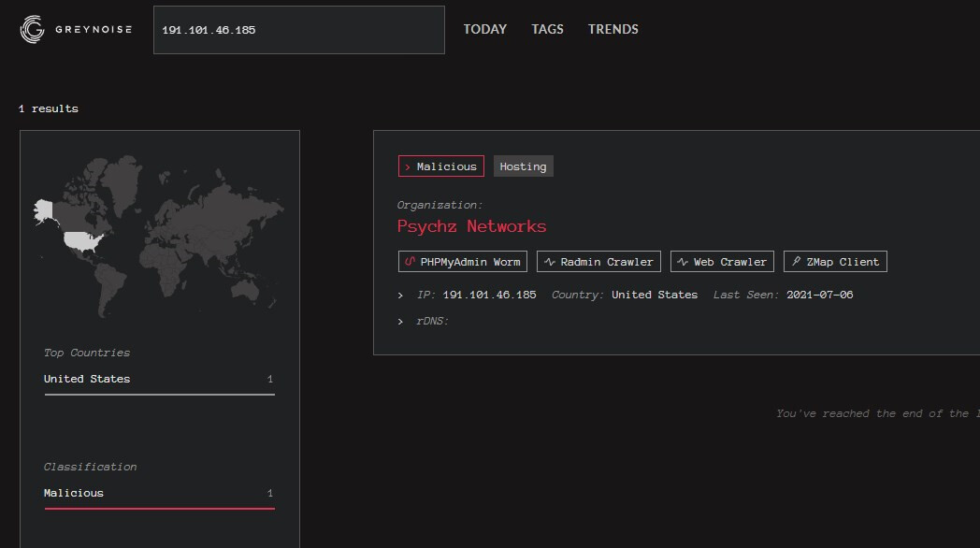Click the Last Seen date 2021-07-06
The width and height of the screenshot is (980, 548).
coord(819,295)
